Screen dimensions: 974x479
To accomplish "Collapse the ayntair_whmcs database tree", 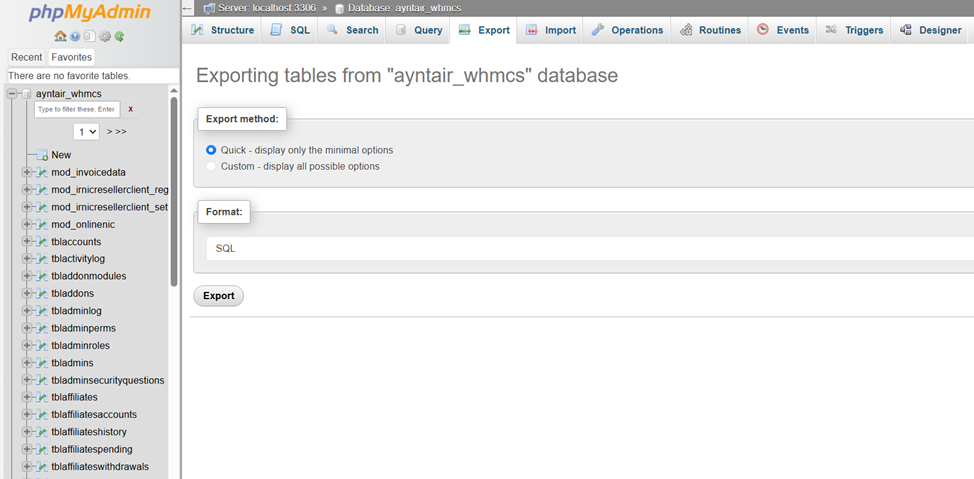I will point(12,93).
